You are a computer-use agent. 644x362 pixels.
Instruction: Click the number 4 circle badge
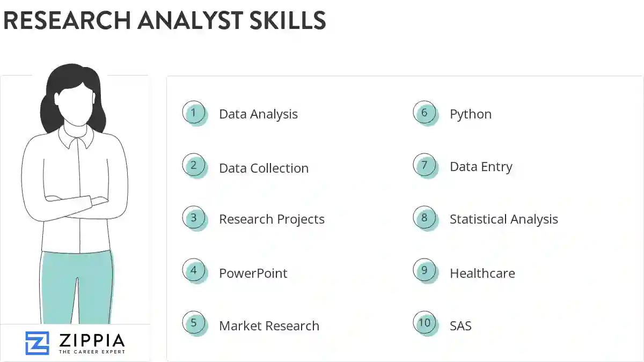[x=194, y=271]
